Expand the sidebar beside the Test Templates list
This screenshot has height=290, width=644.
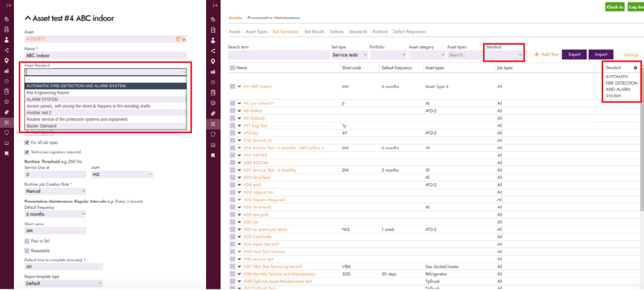coord(215,5)
